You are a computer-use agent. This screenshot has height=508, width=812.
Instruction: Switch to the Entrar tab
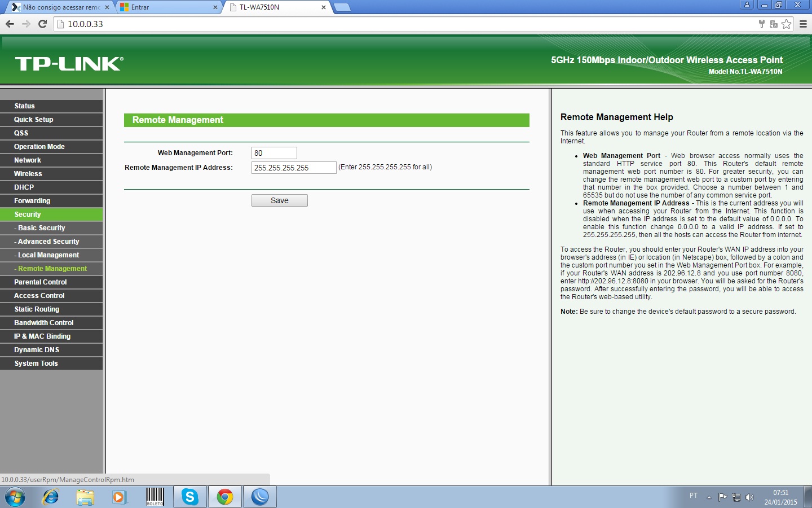[x=169, y=7]
